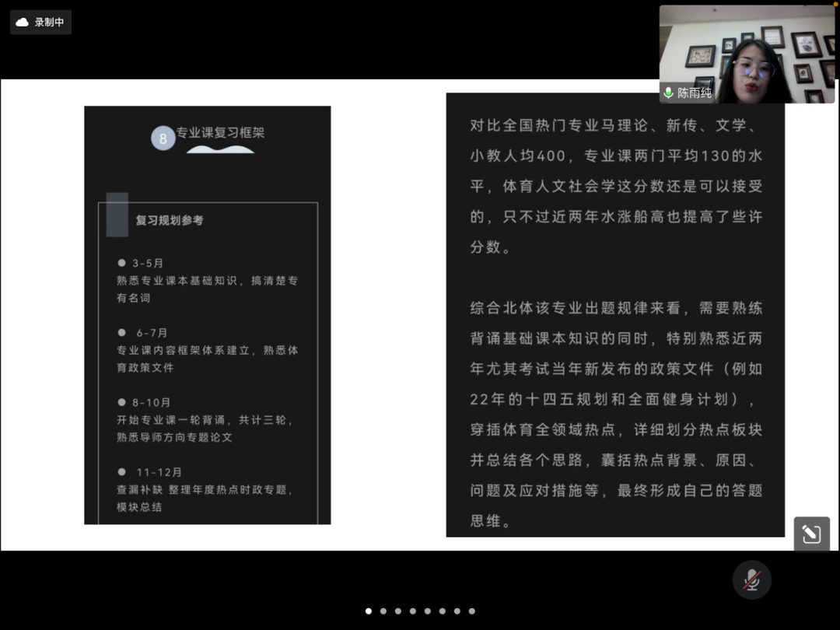This screenshot has width=840, height=630.
Task: Click the cloud recording icon
Action: pos(23,23)
